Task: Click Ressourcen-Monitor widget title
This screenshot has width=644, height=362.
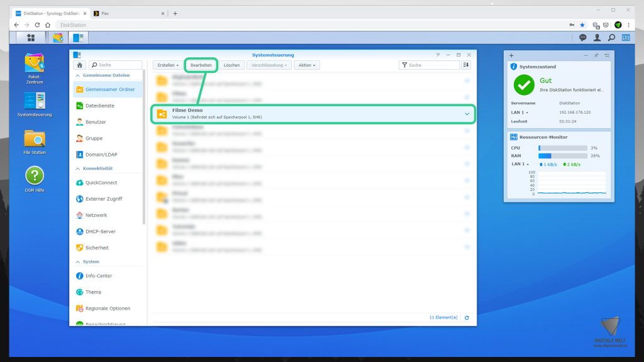Action: point(543,138)
